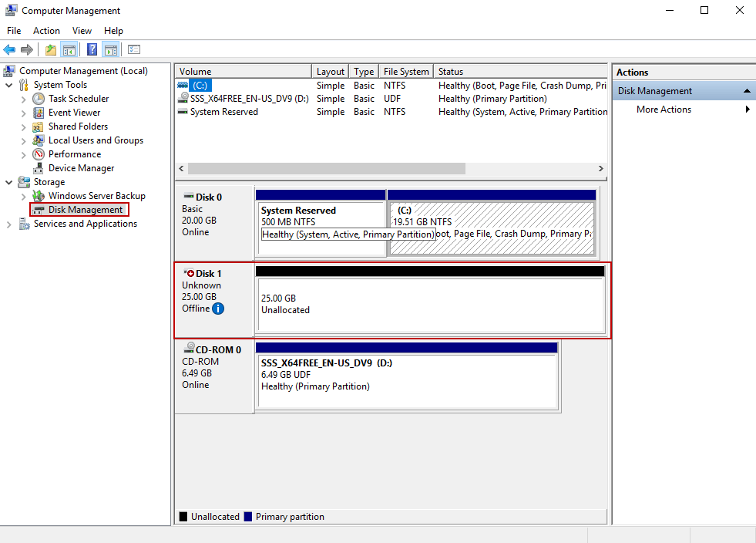Expand the More Actions submenu arrow

click(x=746, y=109)
